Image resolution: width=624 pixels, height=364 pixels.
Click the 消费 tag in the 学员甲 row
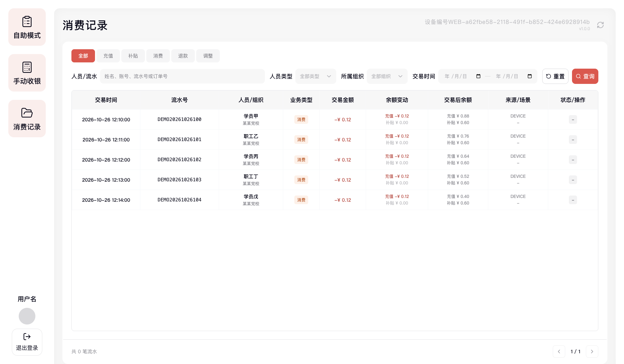301,120
